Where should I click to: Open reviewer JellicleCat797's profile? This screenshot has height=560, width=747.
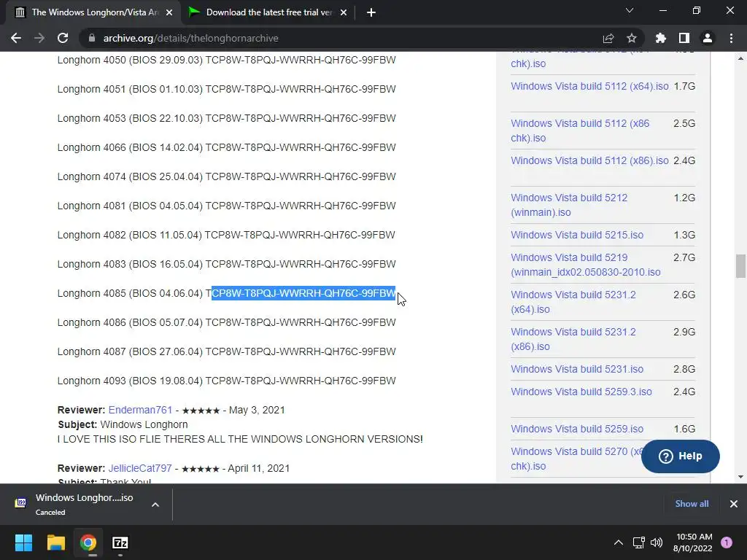[x=140, y=468]
